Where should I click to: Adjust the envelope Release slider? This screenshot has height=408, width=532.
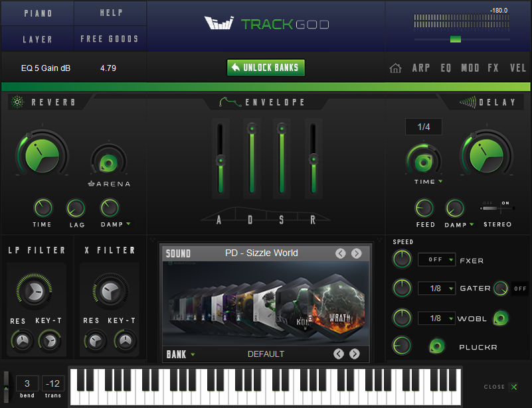tap(313, 159)
